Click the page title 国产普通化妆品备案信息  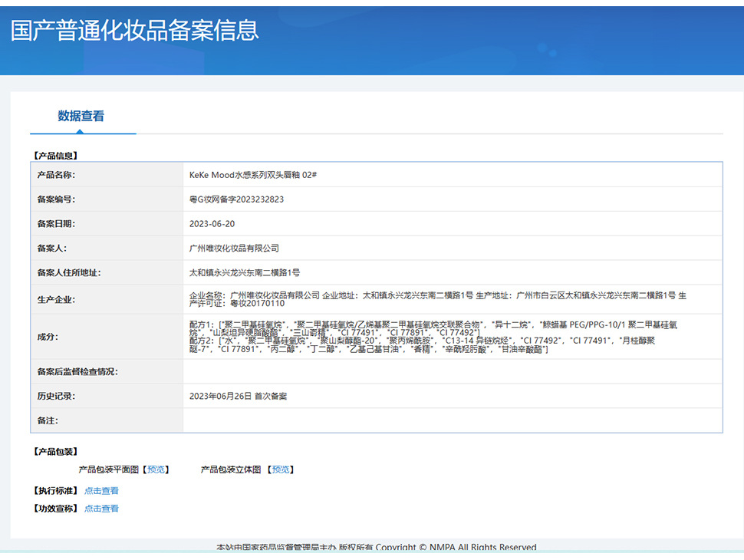tap(135, 31)
